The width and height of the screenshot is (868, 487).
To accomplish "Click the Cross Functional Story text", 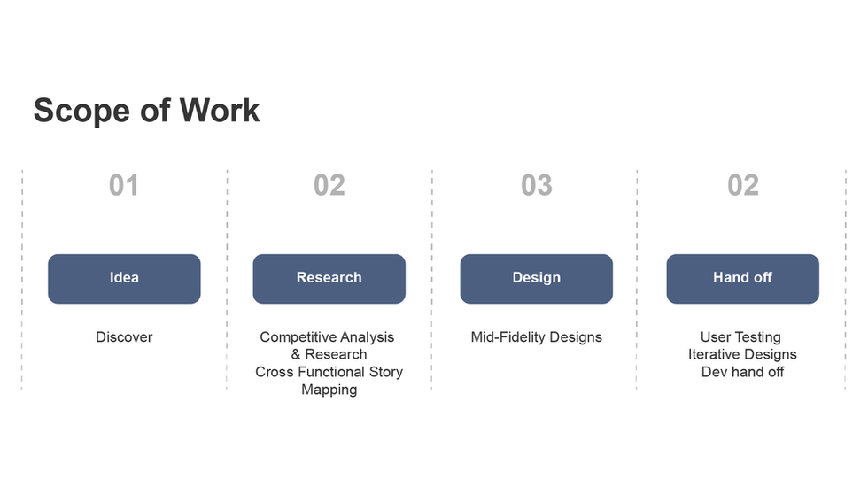I will [329, 372].
